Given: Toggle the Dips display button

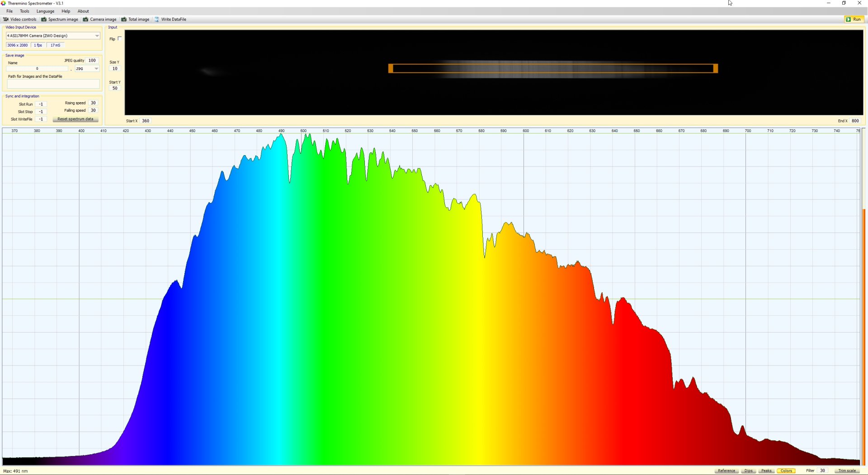Looking at the screenshot, I should pyautogui.click(x=749, y=470).
